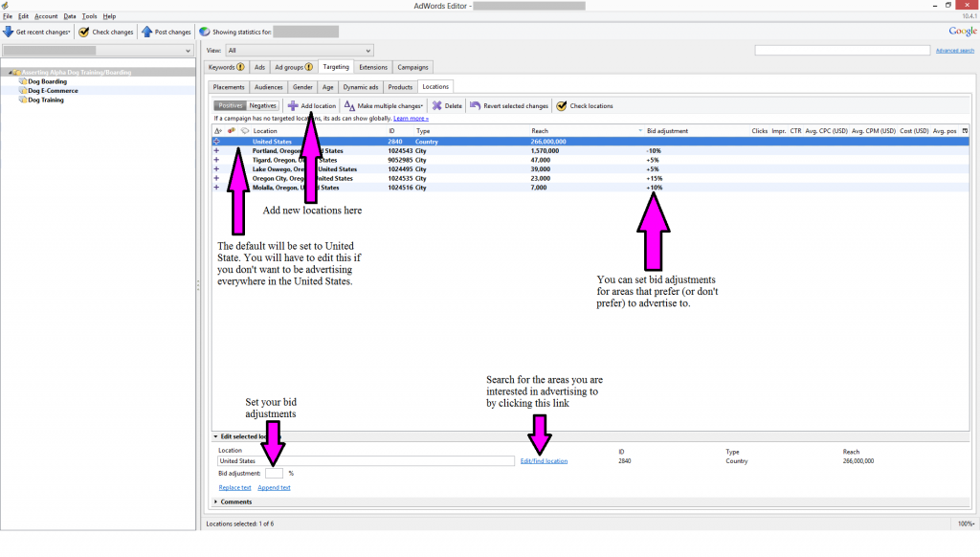Click the Advanced search link
The image size is (980, 557).
[955, 51]
